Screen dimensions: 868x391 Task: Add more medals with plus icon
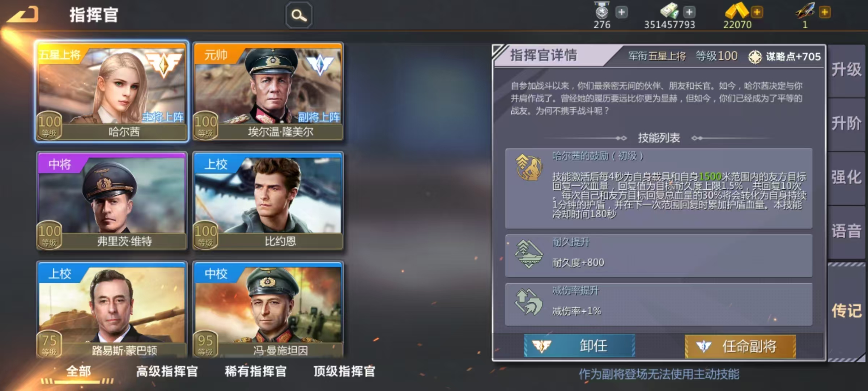pyautogui.click(x=621, y=12)
